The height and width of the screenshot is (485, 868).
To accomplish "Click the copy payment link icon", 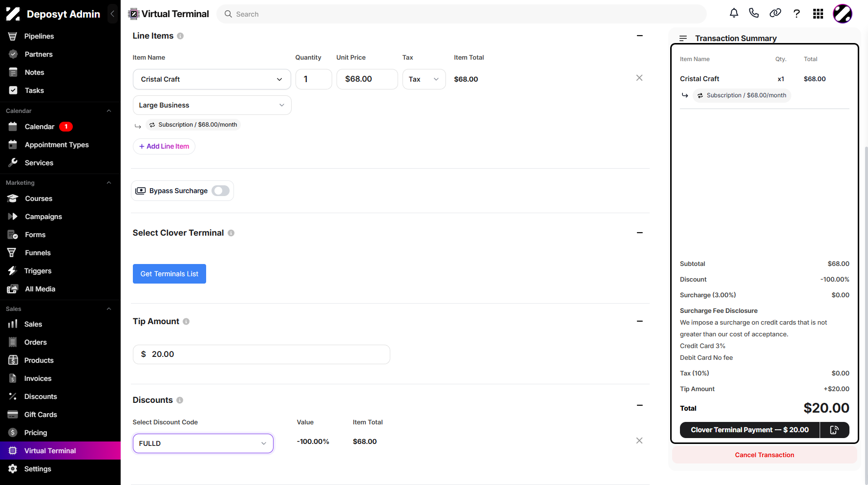I will tap(834, 430).
